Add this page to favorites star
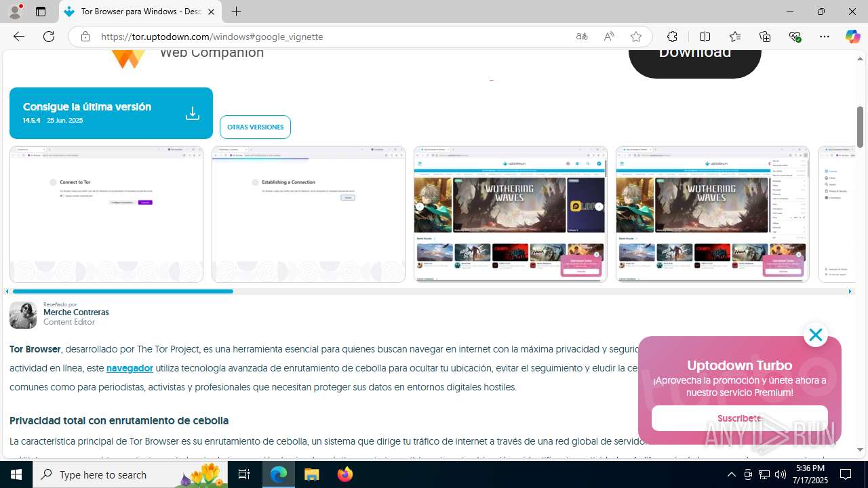This screenshot has height=488, width=868. pos(636,37)
